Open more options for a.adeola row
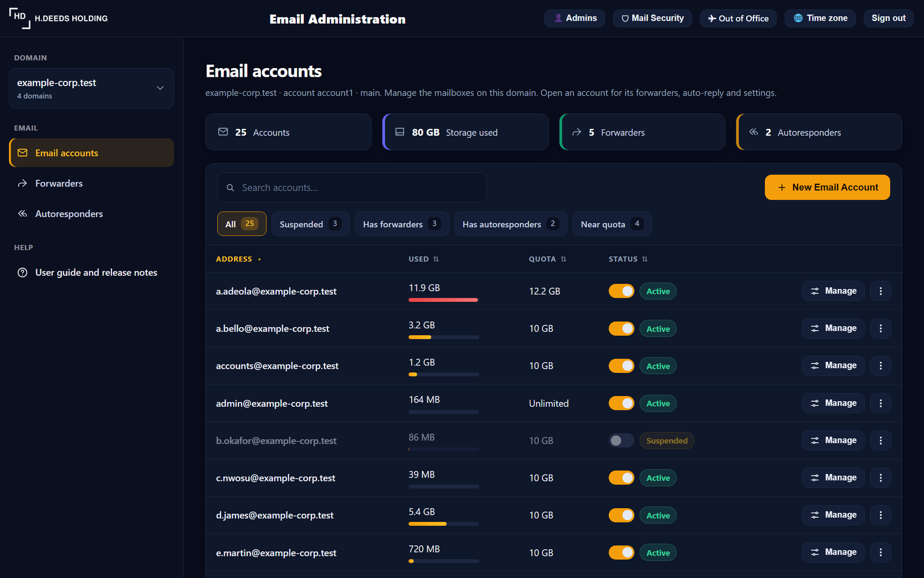The height and width of the screenshot is (578, 924). point(881,291)
